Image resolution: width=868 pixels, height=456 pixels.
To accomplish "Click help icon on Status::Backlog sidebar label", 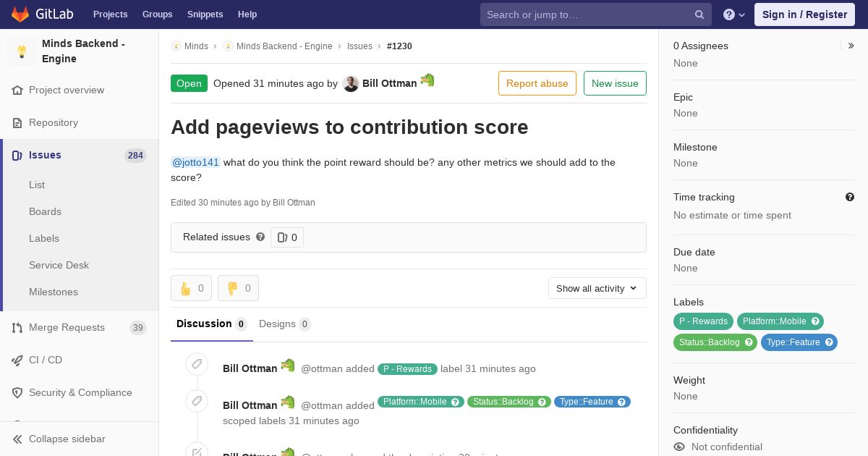I will pos(749,342).
